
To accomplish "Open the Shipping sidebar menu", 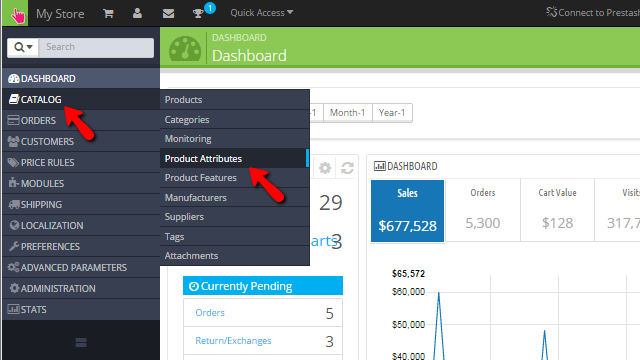I will (x=81, y=204).
